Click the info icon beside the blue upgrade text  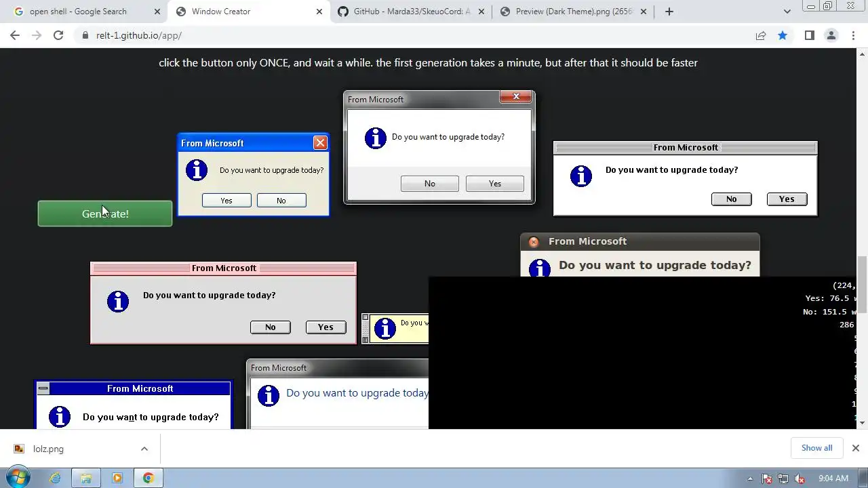(269, 395)
